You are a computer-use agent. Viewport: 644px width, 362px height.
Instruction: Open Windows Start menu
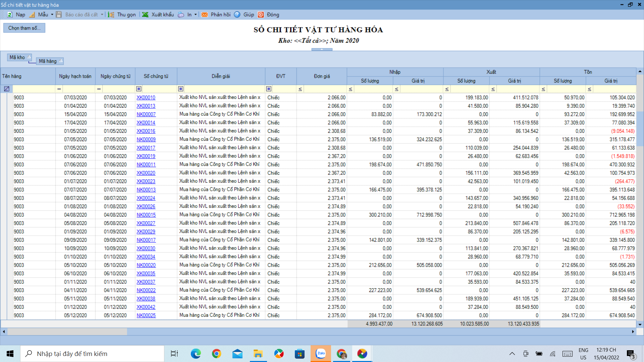(x=10, y=354)
